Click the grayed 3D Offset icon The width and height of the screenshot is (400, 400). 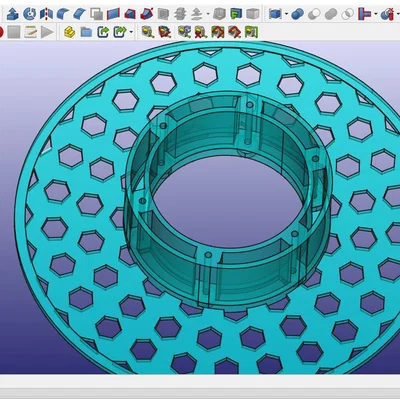196,14
